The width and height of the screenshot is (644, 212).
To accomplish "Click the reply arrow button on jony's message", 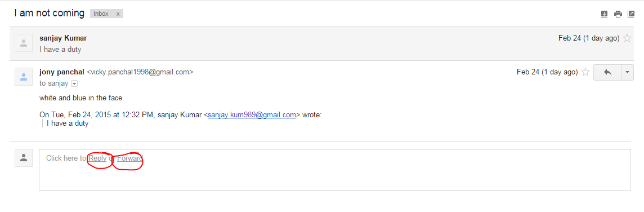I will pyautogui.click(x=607, y=72).
